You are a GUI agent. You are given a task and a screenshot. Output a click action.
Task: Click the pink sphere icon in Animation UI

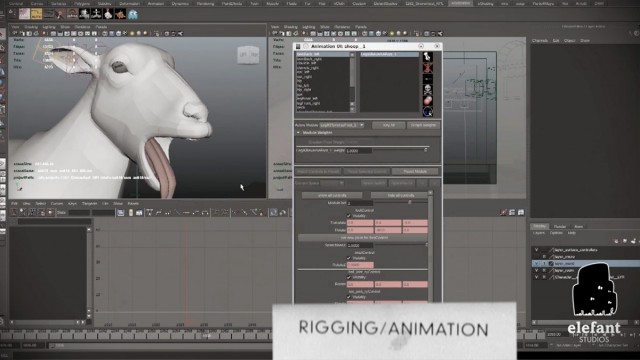pos(427,100)
